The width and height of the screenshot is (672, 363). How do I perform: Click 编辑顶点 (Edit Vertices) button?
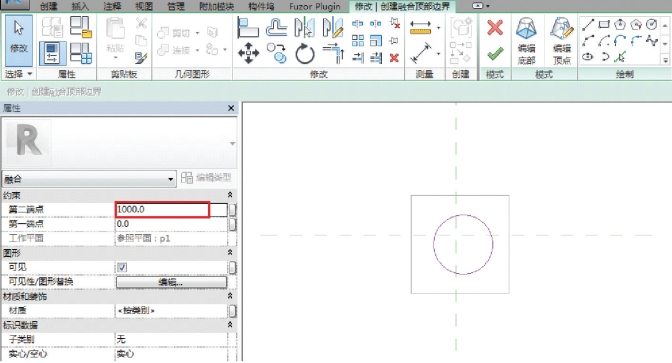pyautogui.click(x=561, y=41)
